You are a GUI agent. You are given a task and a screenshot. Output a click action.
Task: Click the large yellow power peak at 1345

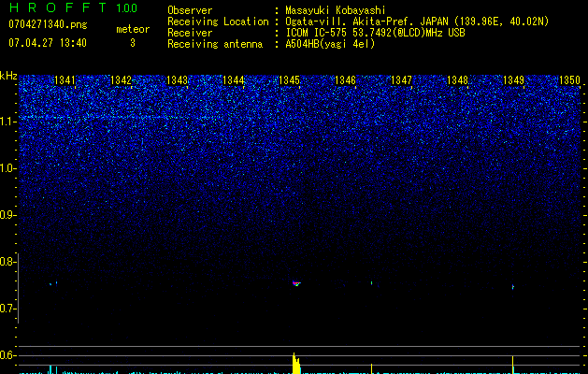296,363
